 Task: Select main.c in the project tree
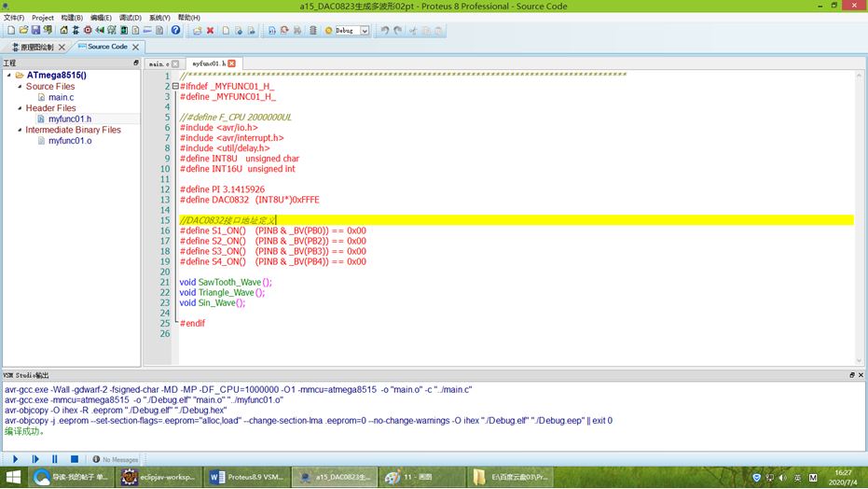point(61,97)
